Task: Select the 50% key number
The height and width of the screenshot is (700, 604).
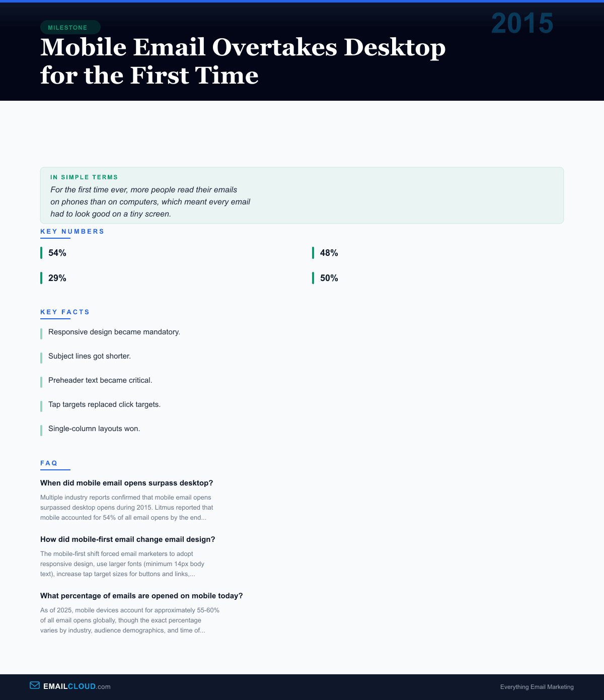Action: [329, 278]
